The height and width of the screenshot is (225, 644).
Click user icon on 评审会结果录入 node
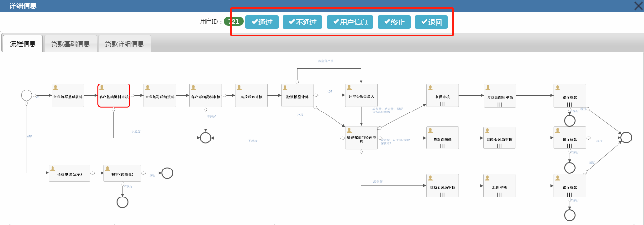[x=350, y=88]
